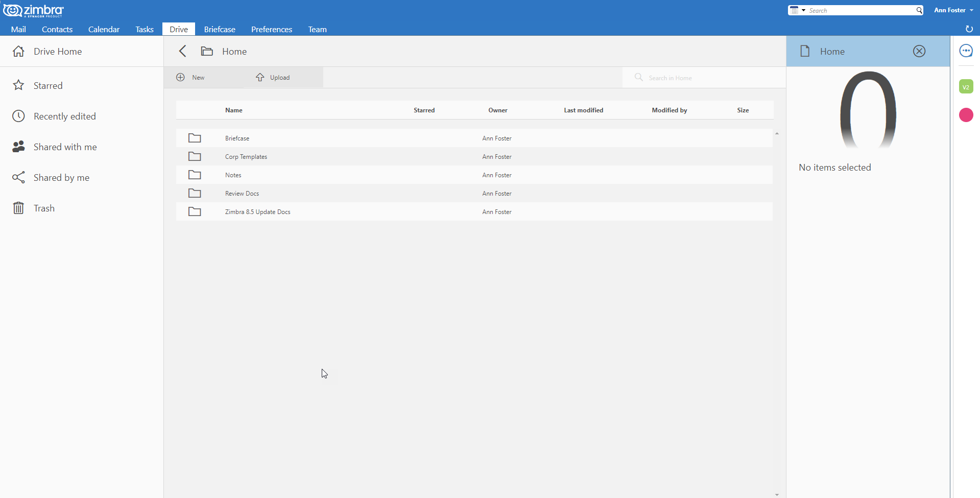Click the Shared with me people icon
Screen dimensions: 980x498
18,147
